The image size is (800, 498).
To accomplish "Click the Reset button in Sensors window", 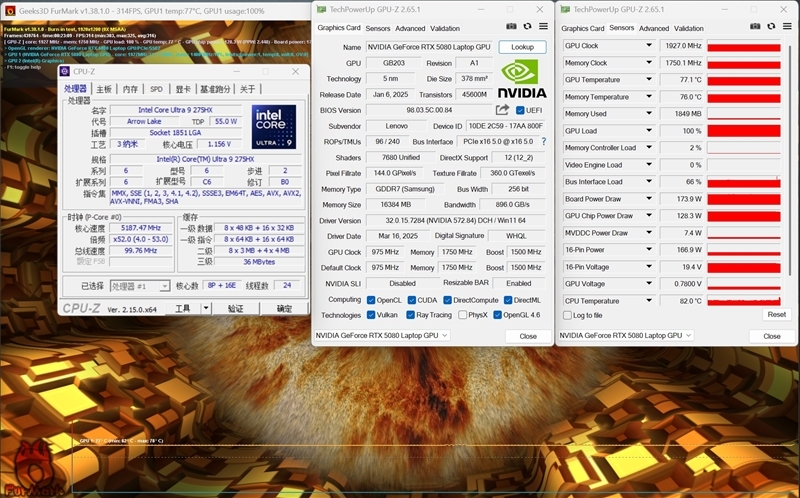I will coord(777,314).
